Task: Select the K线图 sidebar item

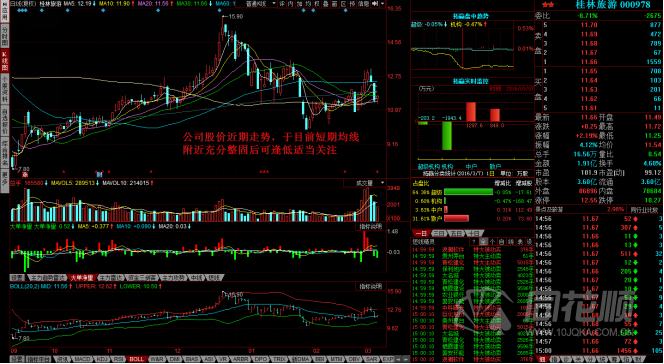Action: pos(5,62)
